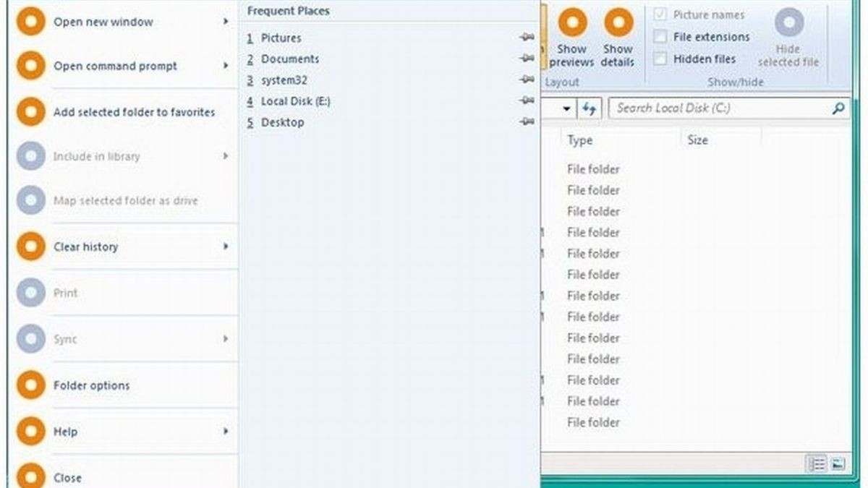Click the Type column header
This screenshot has height=488, width=868.
click(x=580, y=140)
